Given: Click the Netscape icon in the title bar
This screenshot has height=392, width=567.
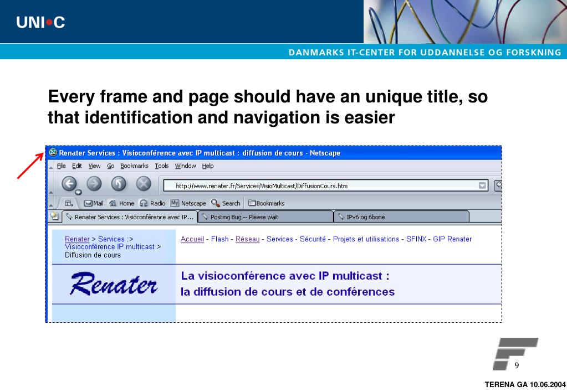Looking at the screenshot, I should pyautogui.click(x=53, y=152).
